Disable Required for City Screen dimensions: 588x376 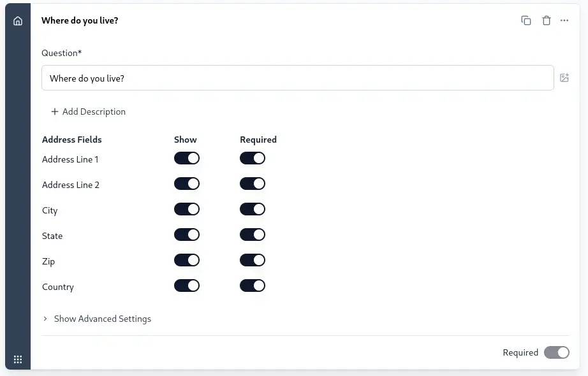(253, 209)
